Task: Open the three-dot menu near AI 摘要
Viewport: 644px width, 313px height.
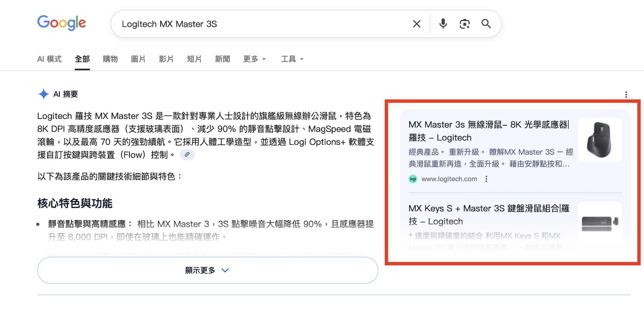Action: pos(626,94)
